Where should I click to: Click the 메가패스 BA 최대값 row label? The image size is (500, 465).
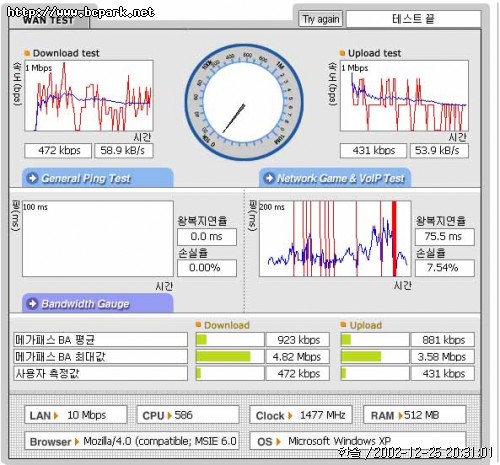coord(100,357)
